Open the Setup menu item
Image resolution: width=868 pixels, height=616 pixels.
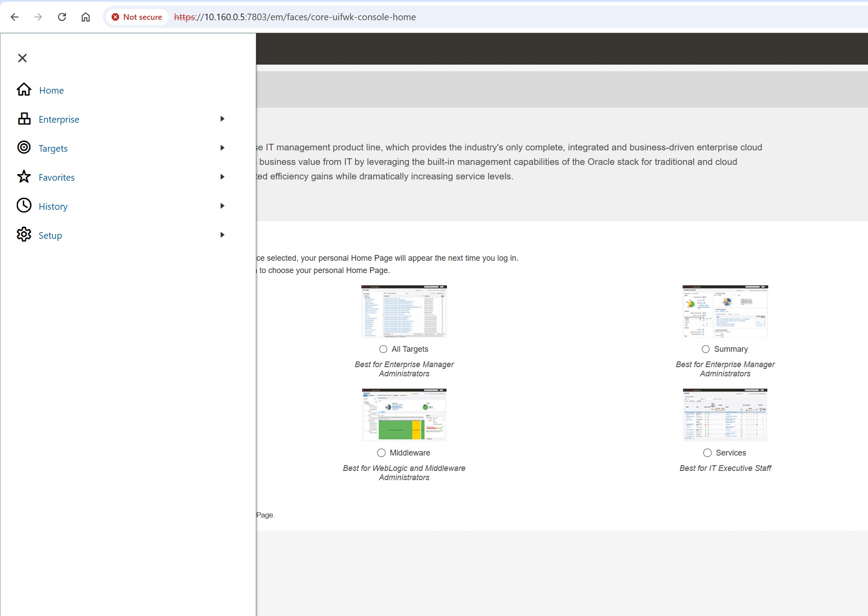[x=51, y=236]
